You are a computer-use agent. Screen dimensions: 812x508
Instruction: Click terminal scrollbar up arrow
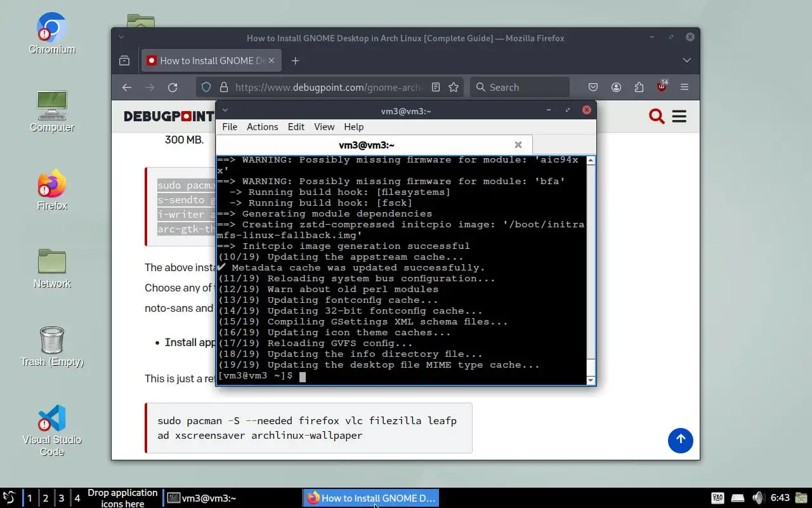(591, 161)
